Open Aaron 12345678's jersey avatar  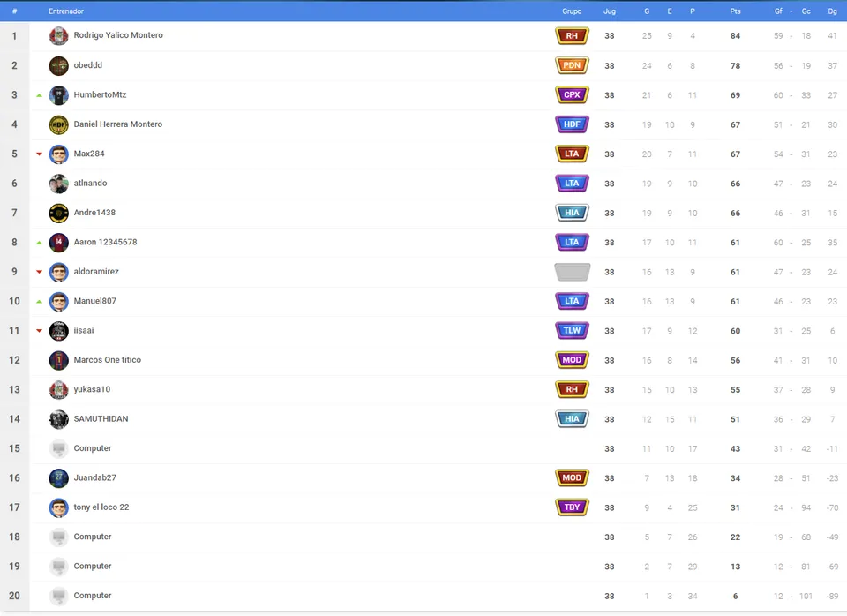(x=58, y=242)
